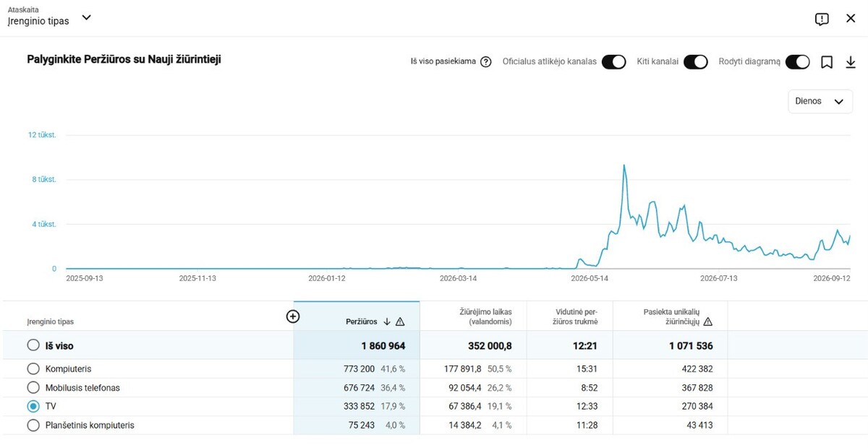The width and height of the screenshot is (868, 448).
Task: Select the Kompiuteris radio button
Action: coord(33,369)
